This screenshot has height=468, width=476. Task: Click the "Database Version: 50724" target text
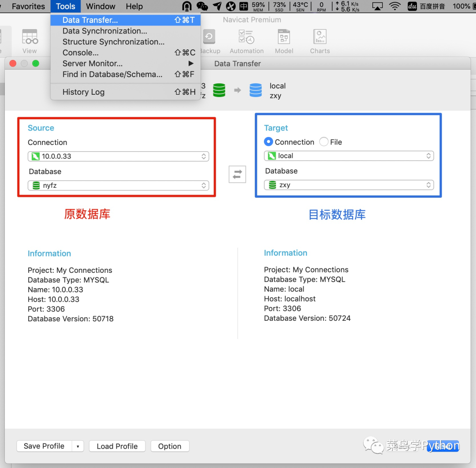click(x=307, y=318)
